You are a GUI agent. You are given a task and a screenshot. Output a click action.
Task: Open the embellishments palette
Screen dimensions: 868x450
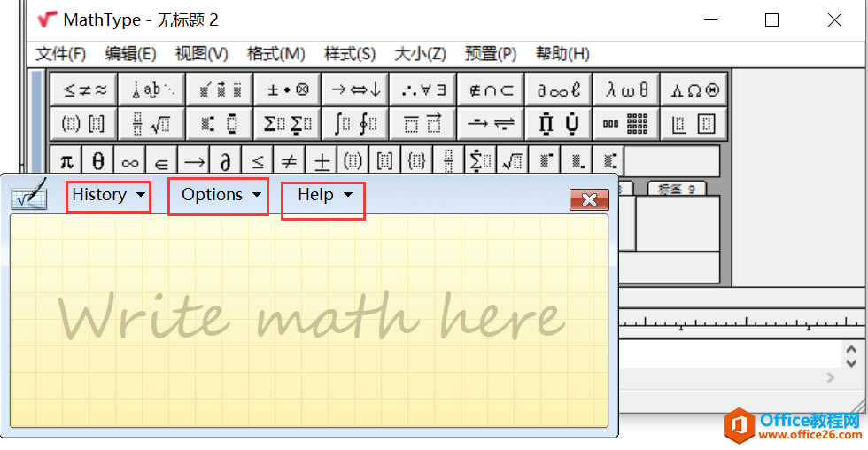point(220,89)
